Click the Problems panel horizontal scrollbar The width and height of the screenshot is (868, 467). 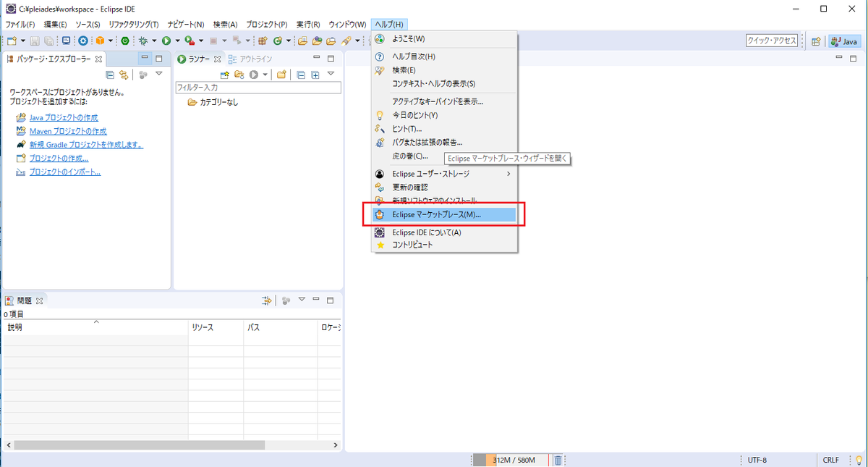(139, 445)
